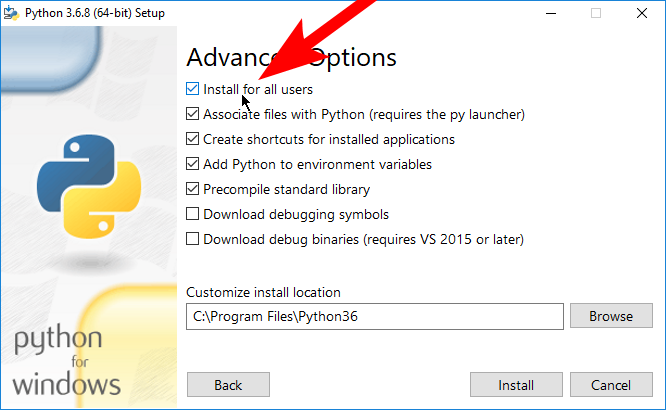The width and height of the screenshot is (666, 410).
Task: Toggle Precompile standard library option
Action: [x=193, y=189]
